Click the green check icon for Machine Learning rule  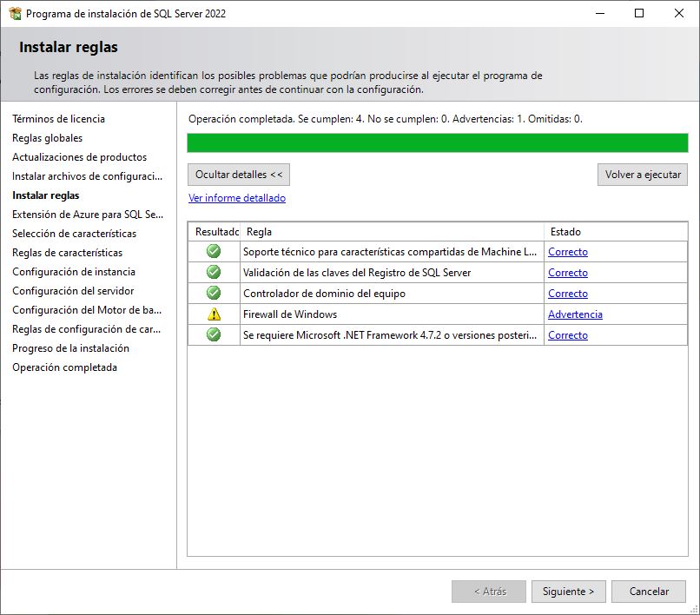pyautogui.click(x=214, y=251)
